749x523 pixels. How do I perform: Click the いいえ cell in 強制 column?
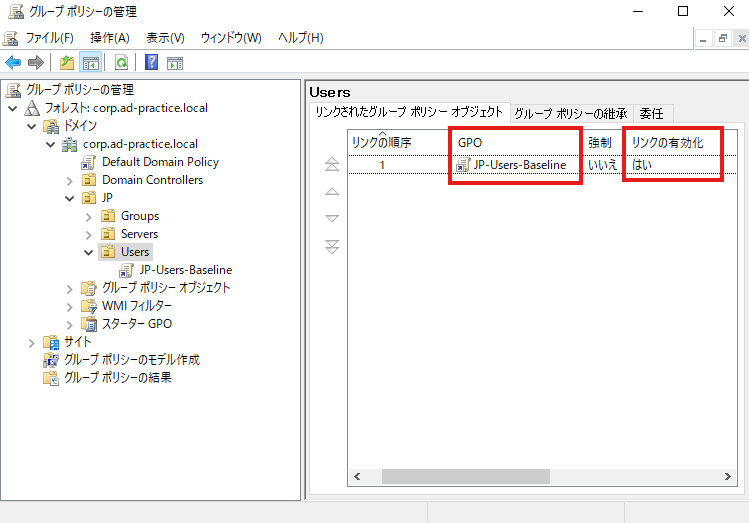[603, 165]
